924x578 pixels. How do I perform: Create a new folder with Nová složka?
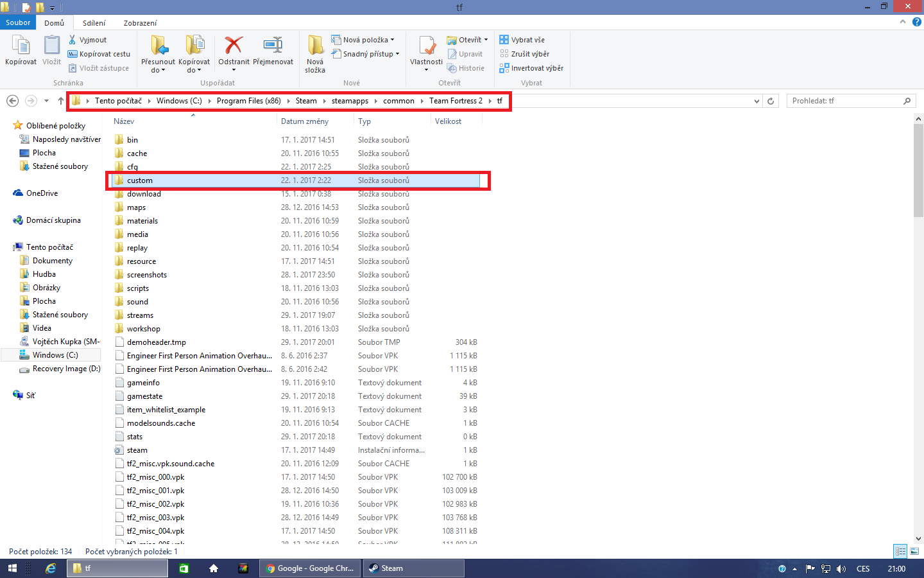pyautogui.click(x=315, y=54)
